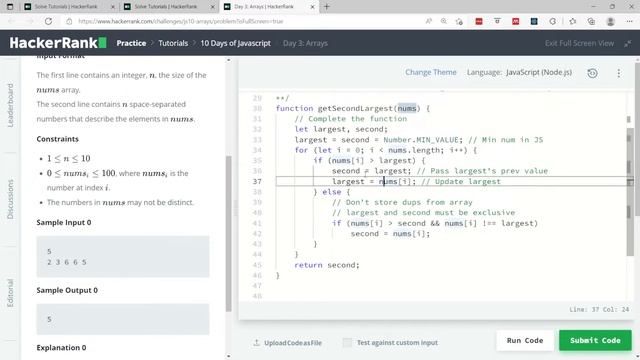640x360 pixels.
Task: Click Upload Code as File link
Action: [293, 343]
